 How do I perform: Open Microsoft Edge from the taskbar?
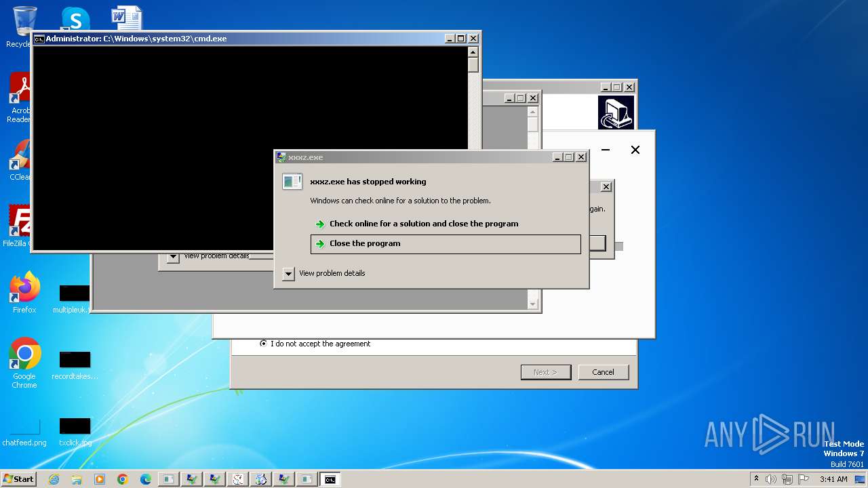tap(146, 479)
